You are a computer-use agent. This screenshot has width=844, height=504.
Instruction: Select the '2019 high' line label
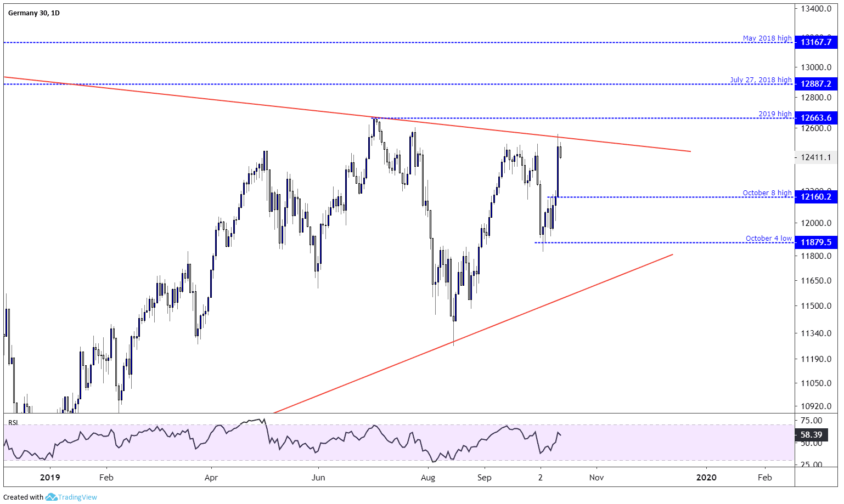click(775, 114)
